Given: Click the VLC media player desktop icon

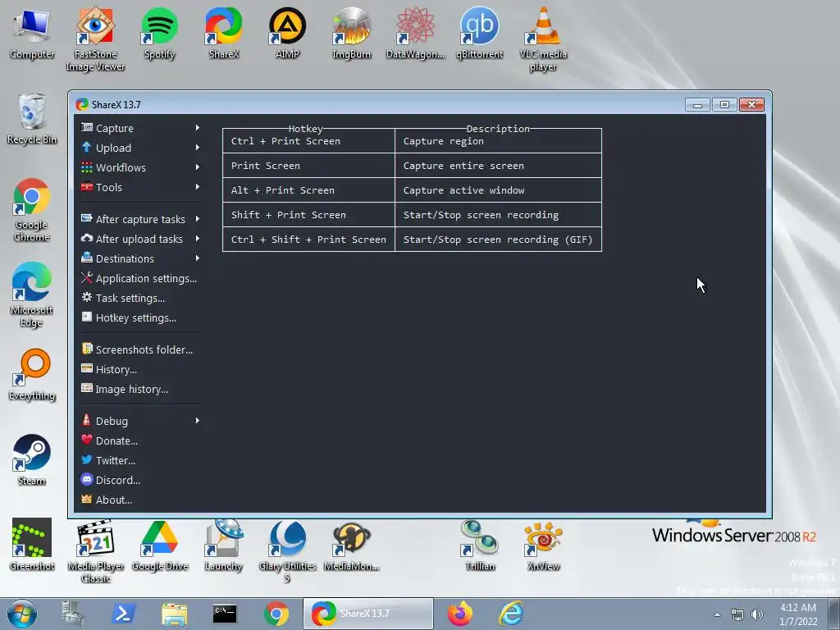Looking at the screenshot, I should [543, 39].
